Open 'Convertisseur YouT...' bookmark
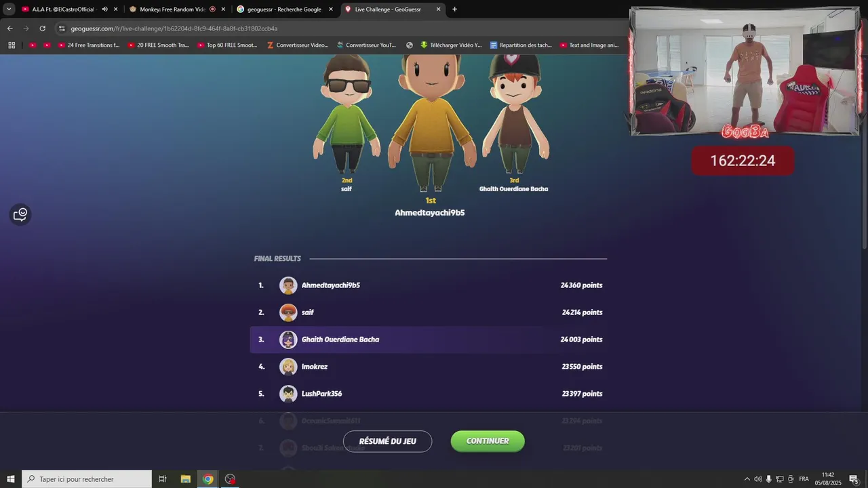The width and height of the screenshot is (868, 488). pos(366,45)
